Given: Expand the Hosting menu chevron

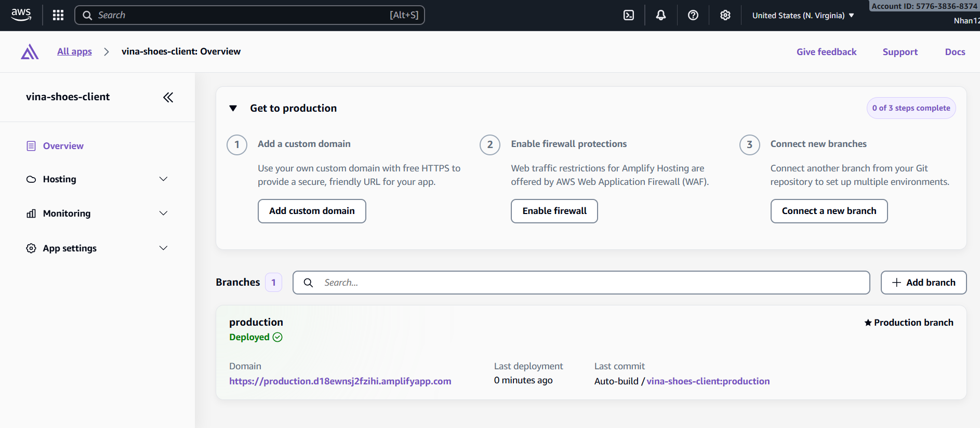Looking at the screenshot, I should [163, 179].
